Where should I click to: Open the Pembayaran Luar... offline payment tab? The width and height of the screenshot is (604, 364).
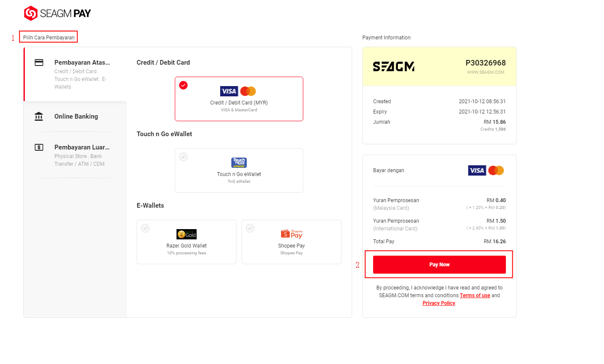click(75, 155)
